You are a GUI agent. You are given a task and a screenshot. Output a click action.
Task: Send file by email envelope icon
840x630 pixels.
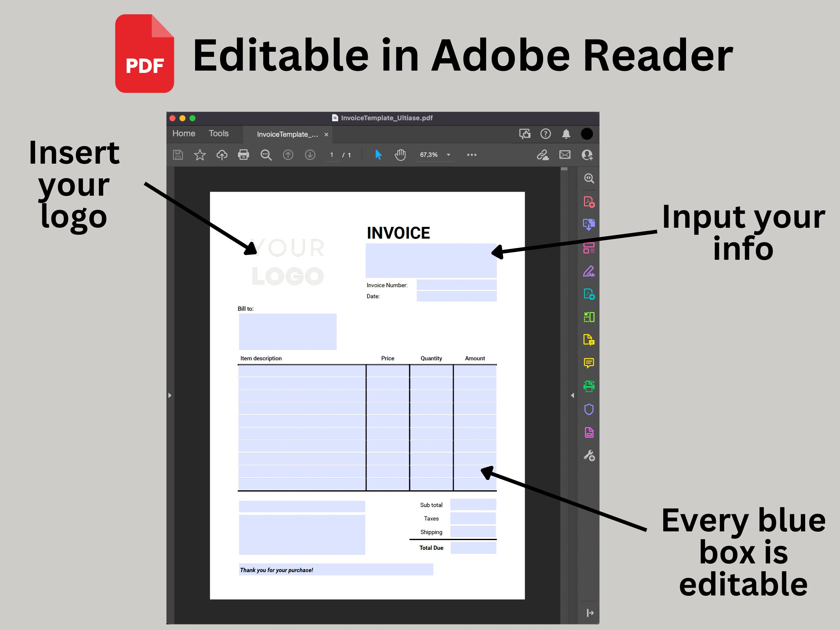click(x=565, y=155)
